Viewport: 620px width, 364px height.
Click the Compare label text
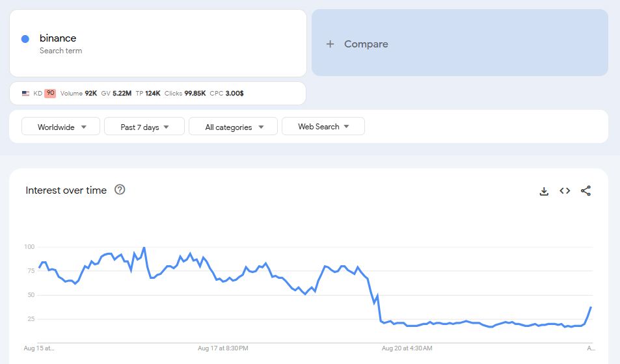(x=366, y=44)
